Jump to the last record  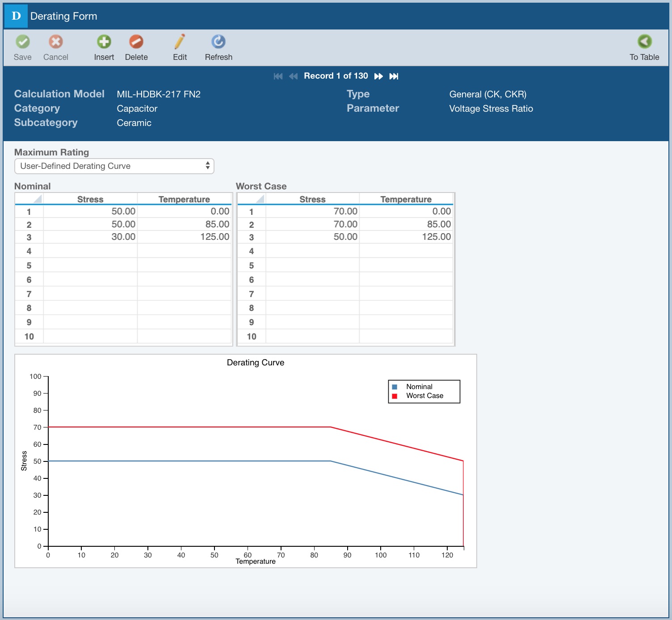(394, 76)
